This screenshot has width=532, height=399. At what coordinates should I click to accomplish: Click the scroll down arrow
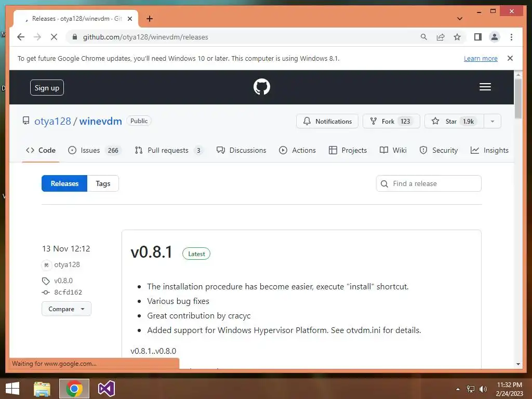518,364
